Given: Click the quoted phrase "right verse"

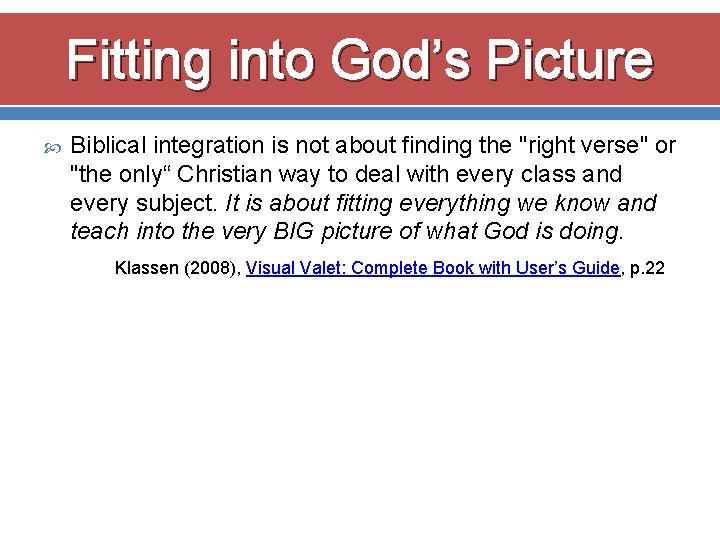Looking at the screenshot, I should point(584,146).
